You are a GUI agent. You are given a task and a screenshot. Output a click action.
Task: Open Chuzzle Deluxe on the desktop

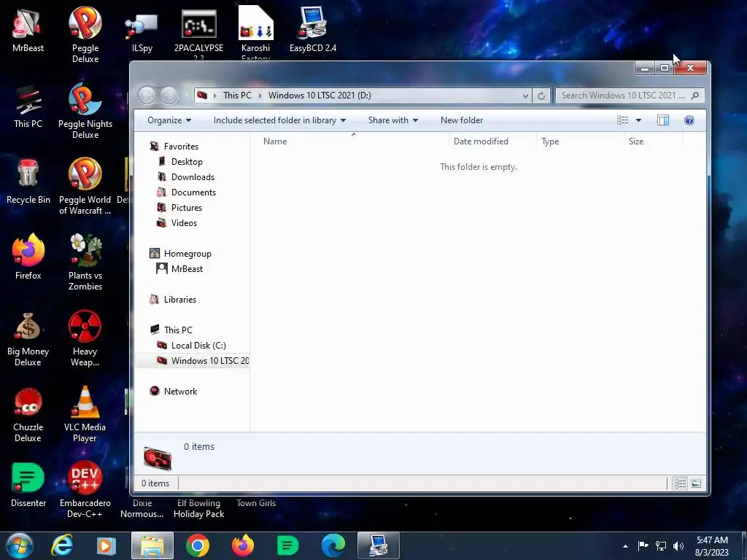[x=28, y=414]
